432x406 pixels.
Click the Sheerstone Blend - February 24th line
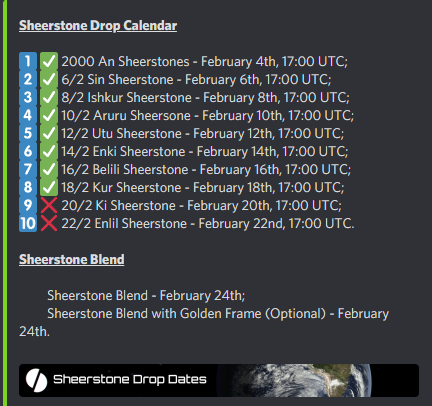pyautogui.click(x=146, y=296)
